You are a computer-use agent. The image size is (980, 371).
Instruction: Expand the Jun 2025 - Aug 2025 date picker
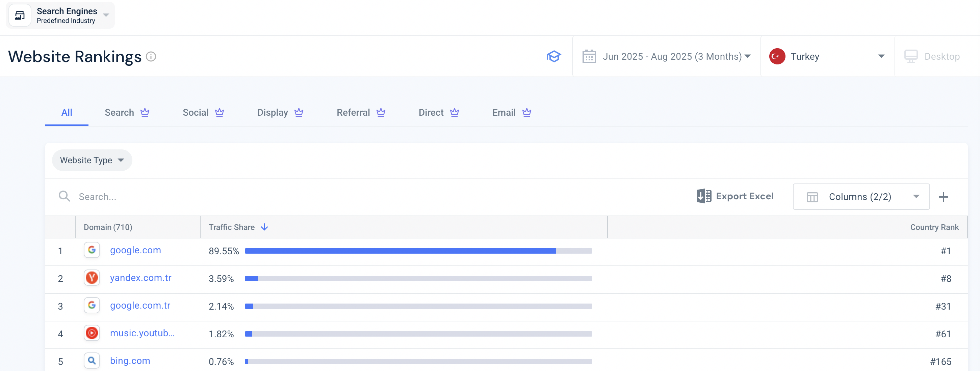672,57
